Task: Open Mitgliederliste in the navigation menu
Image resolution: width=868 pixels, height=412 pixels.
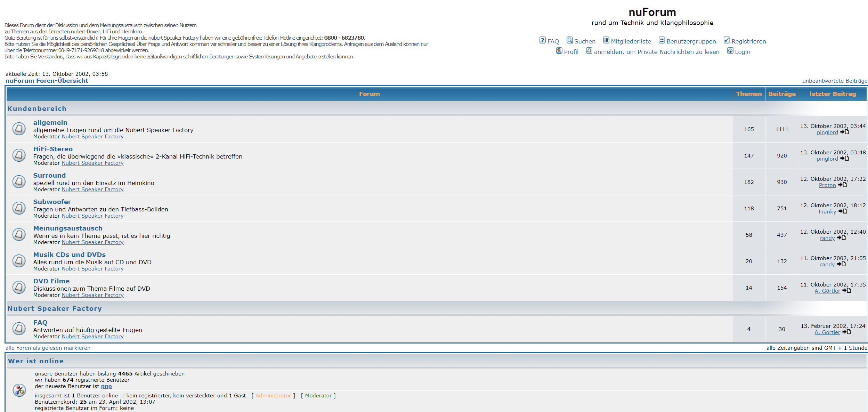Action: [631, 41]
